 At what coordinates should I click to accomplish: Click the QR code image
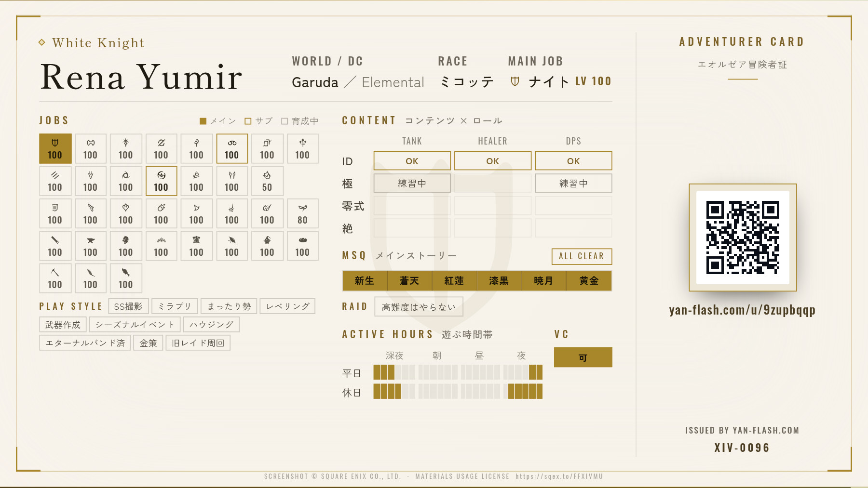coord(743,237)
